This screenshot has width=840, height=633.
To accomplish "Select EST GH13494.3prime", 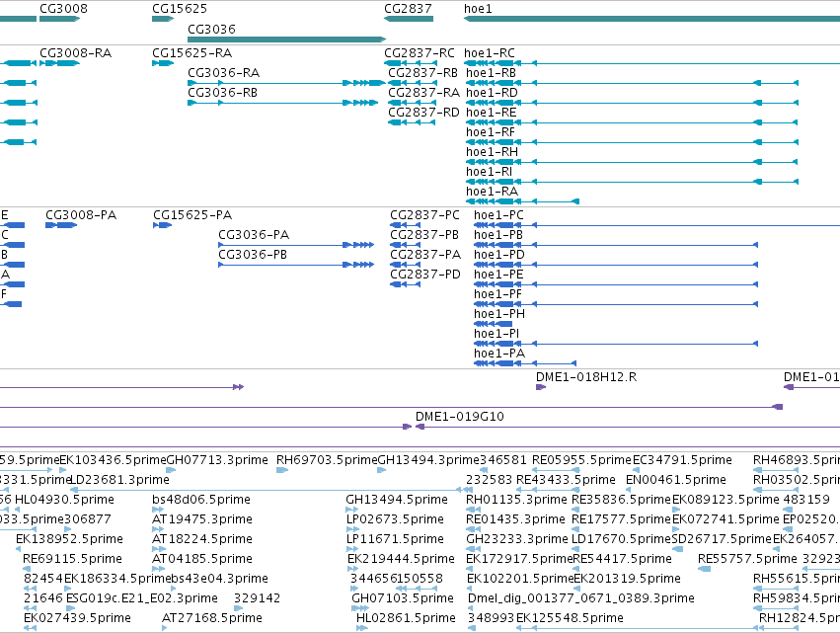I will click(x=428, y=460).
